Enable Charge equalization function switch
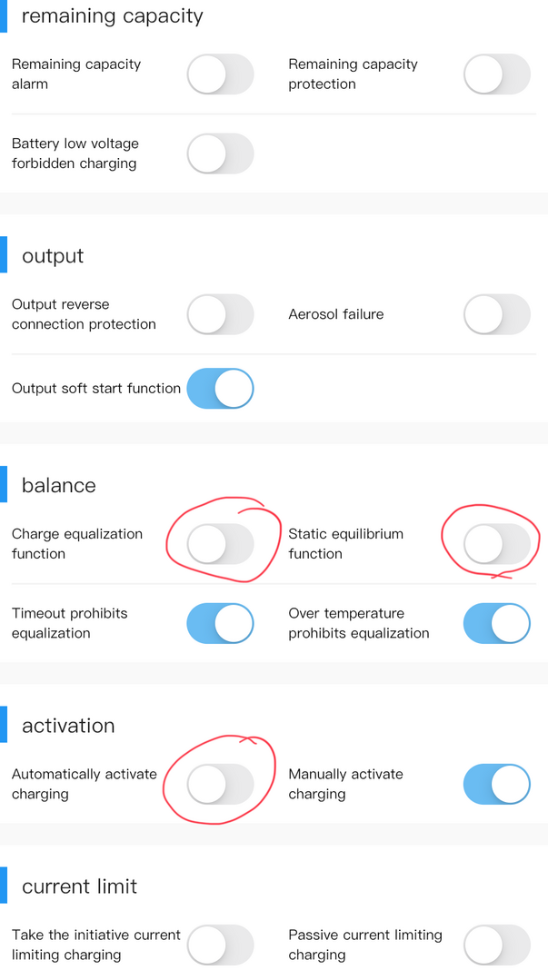The width and height of the screenshot is (548, 980). click(x=220, y=544)
